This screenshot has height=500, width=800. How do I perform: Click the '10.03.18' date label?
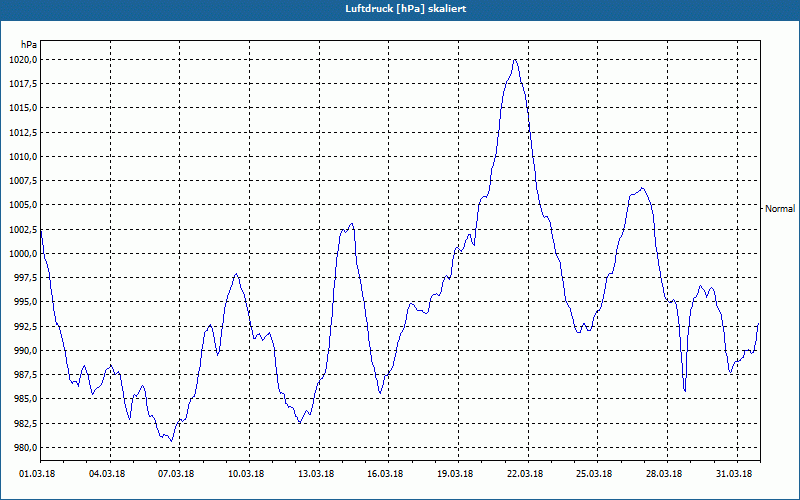coord(246,474)
